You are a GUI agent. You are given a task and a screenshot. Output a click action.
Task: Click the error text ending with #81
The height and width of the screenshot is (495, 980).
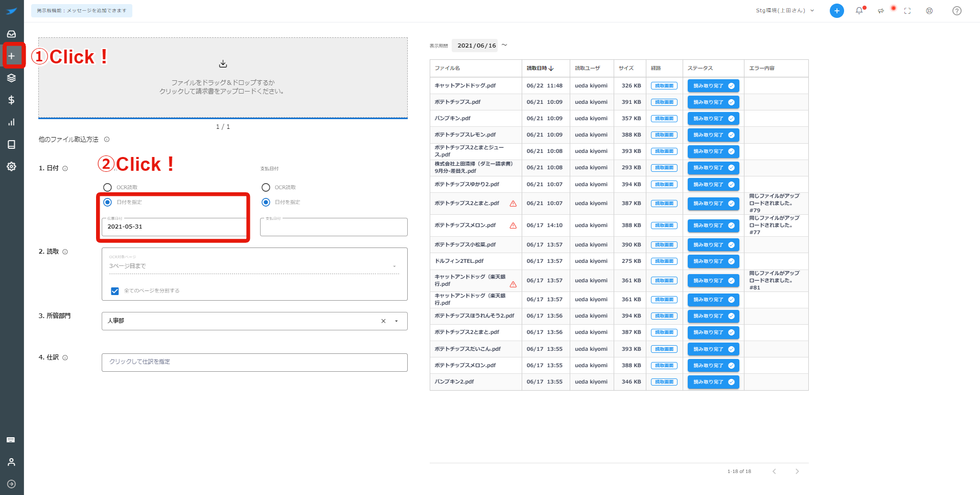[x=774, y=281]
